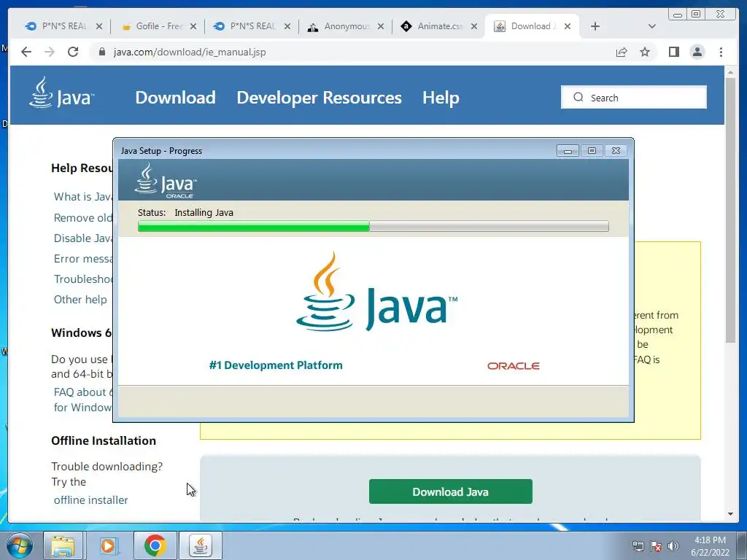The width and height of the screenshot is (747, 560).
Task: Open the Action Center flag icon
Action: [x=656, y=546]
